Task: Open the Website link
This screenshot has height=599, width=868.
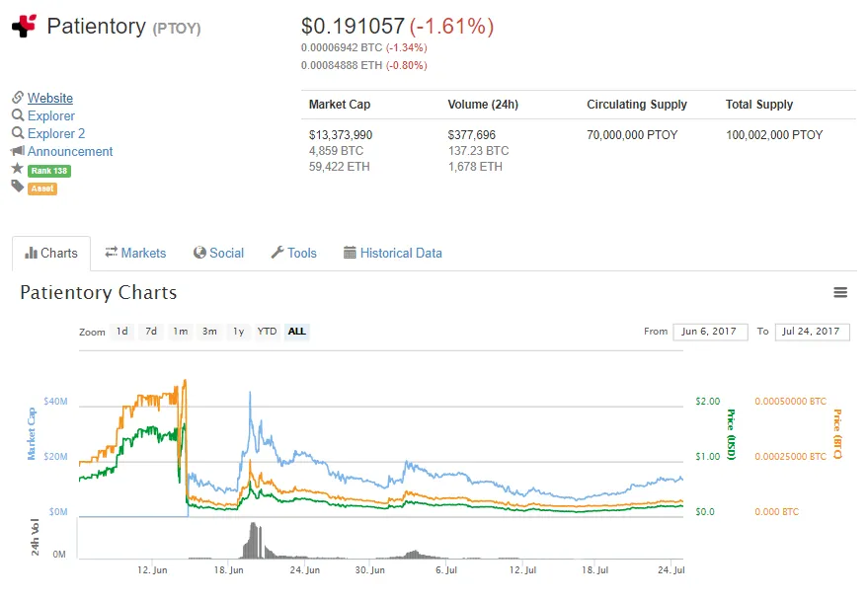Action: click(50, 98)
